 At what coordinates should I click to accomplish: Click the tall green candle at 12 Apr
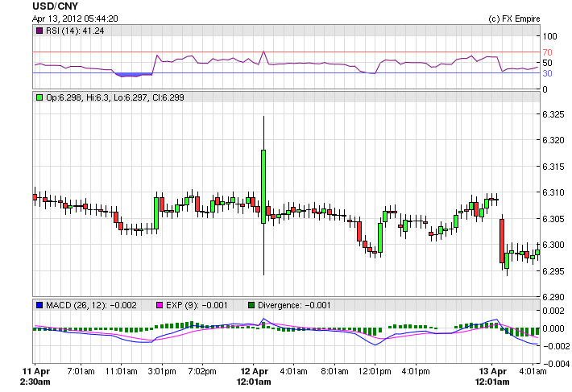(x=263, y=185)
